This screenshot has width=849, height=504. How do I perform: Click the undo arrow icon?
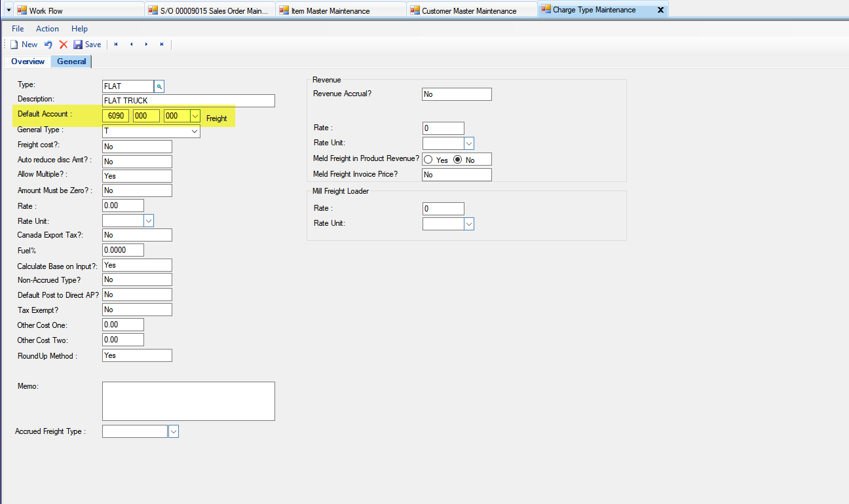click(x=48, y=44)
